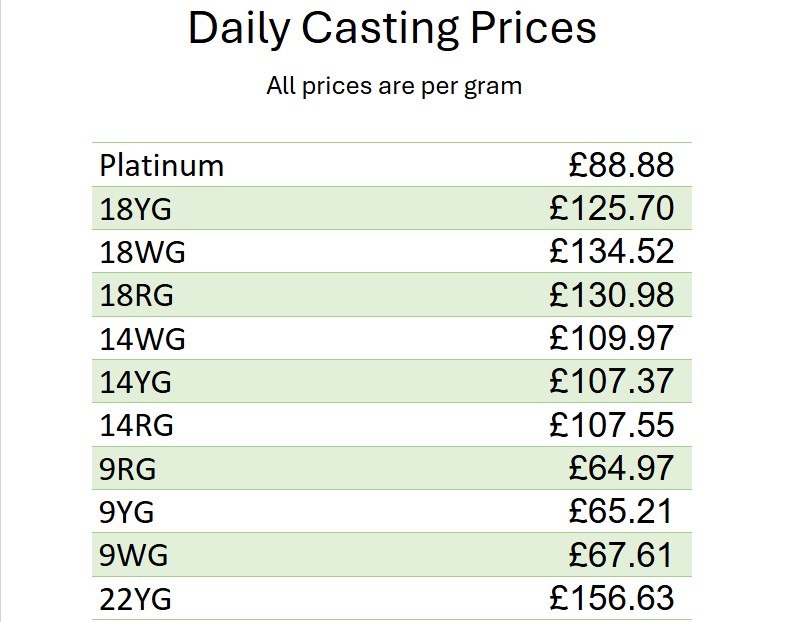Click the 18YG row label
This screenshot has width=790, height=622.
point(136,209)
